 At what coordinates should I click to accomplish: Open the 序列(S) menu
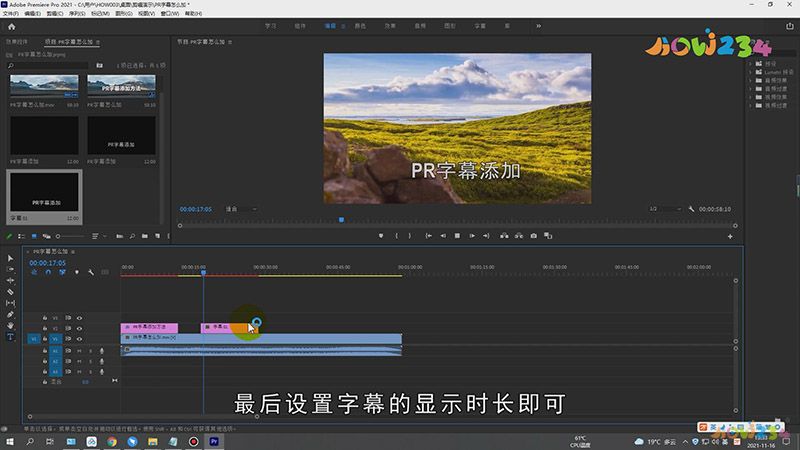point(77,14)
